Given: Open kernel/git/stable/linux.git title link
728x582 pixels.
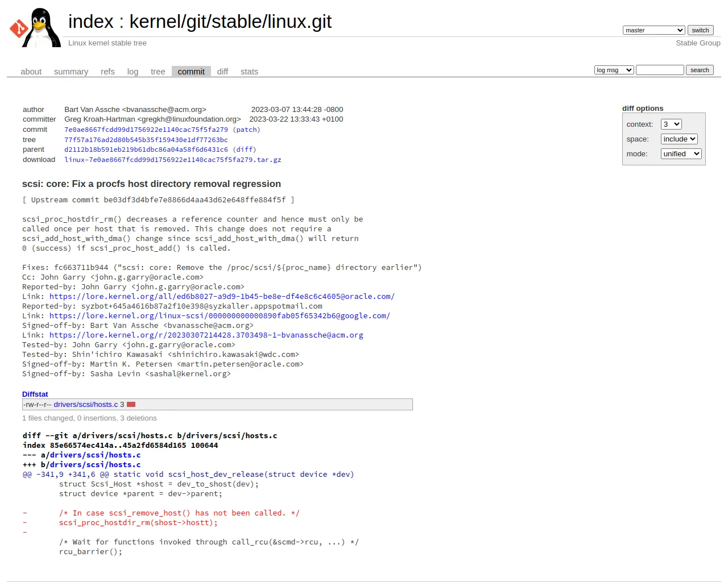Looking at the screenshot, I should [x=230, y=22].
